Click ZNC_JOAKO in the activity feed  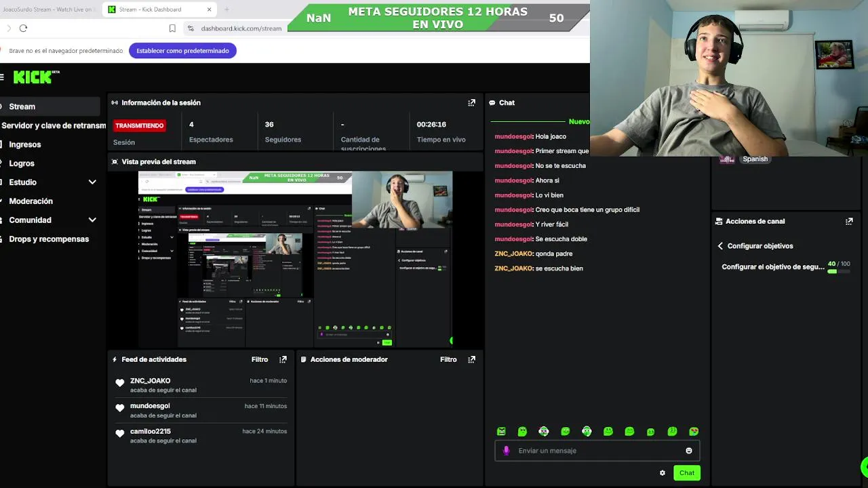coord(150,381)
